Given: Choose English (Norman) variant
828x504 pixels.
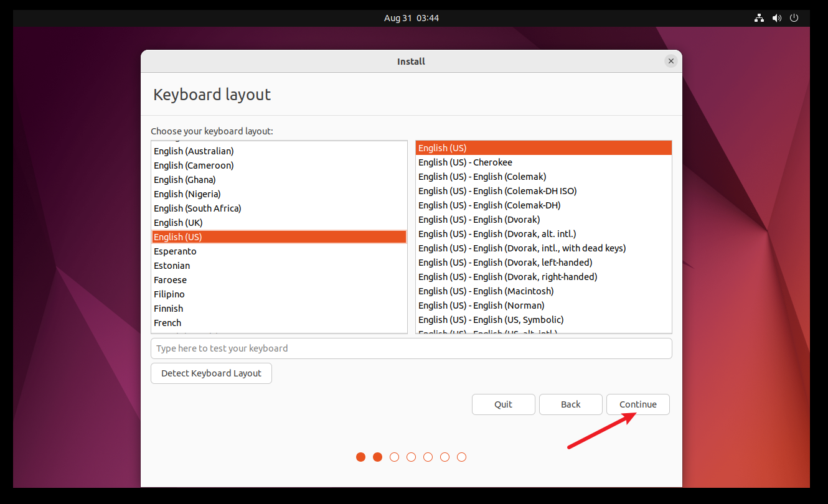Looking at the screenshot, I should click(x=543, y=306).
